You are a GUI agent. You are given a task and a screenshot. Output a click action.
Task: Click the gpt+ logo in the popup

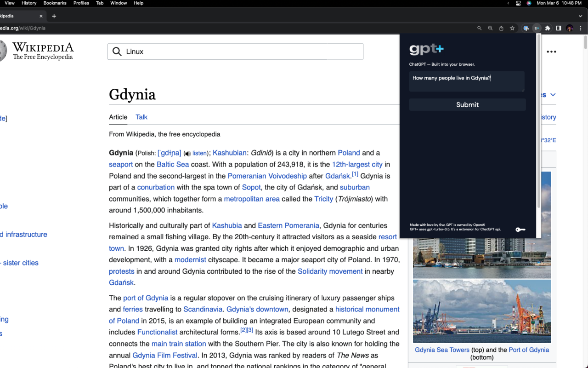coord(426,49)
